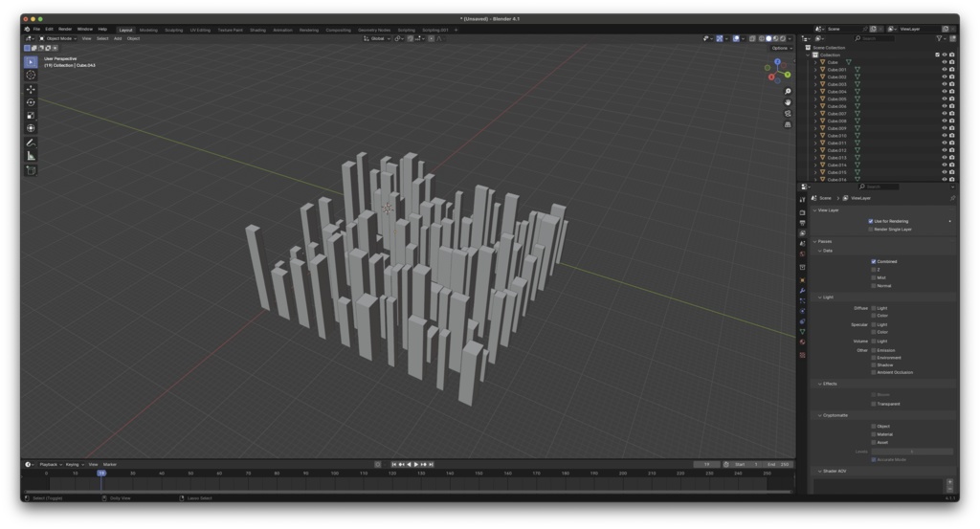Uncheck Use for Rendering

[871, 221]
